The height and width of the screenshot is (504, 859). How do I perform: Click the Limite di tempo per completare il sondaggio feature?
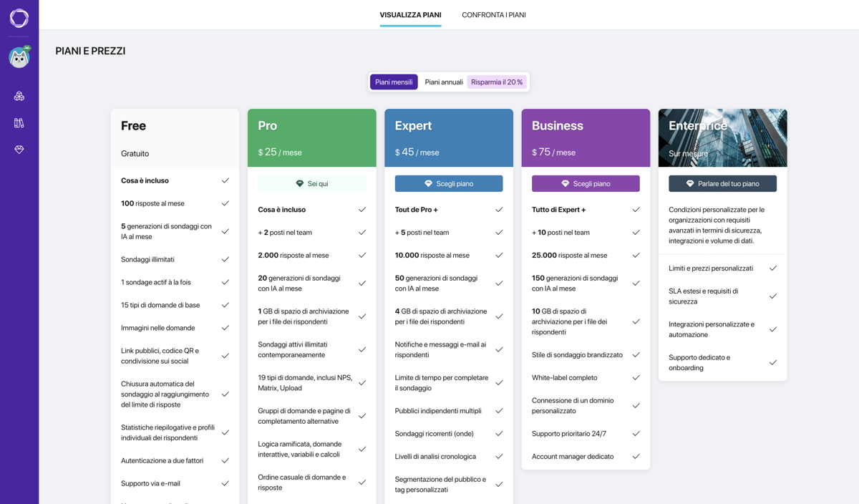coord(442,383)
